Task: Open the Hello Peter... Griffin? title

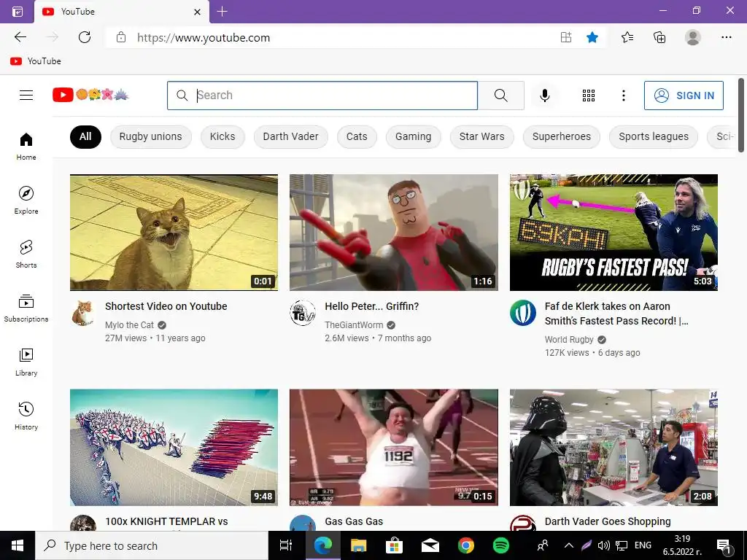Action: tap(371, 306)
